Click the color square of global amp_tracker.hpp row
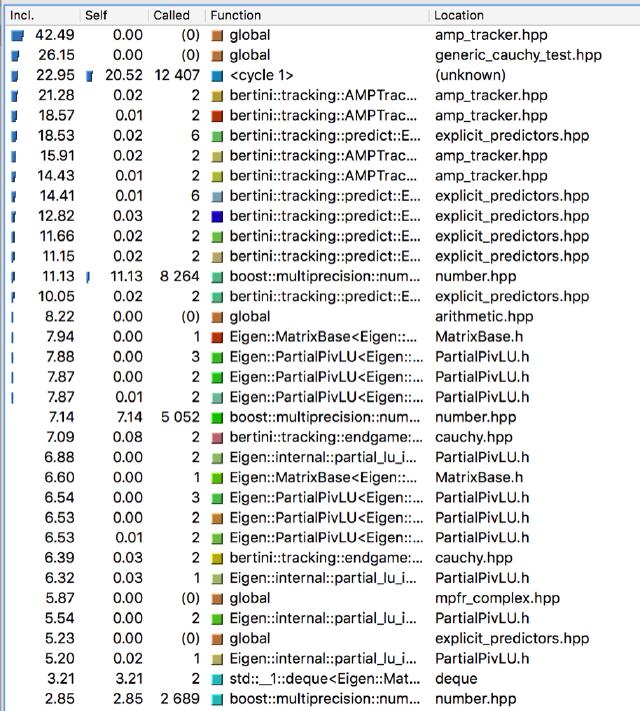Screen dimensions: 640x711 [x=217, y=35]
